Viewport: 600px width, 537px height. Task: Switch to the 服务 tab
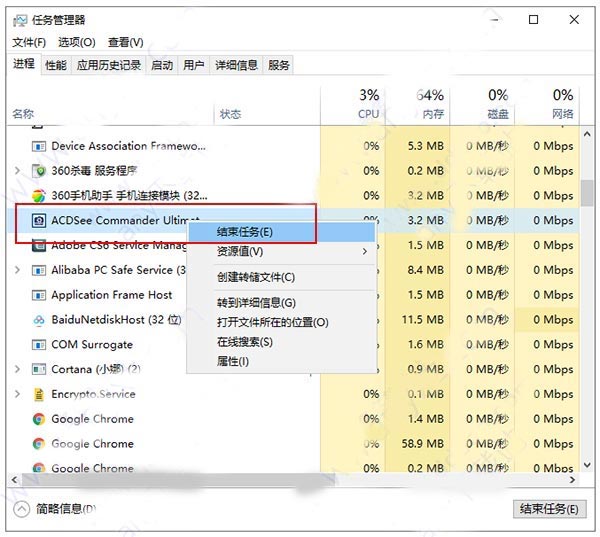click(x=279, y=65)
